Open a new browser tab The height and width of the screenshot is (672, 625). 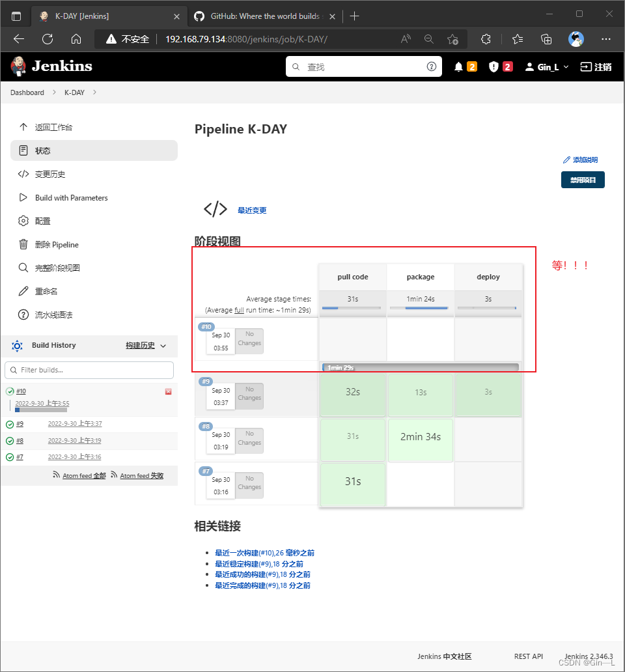(354, 16)
